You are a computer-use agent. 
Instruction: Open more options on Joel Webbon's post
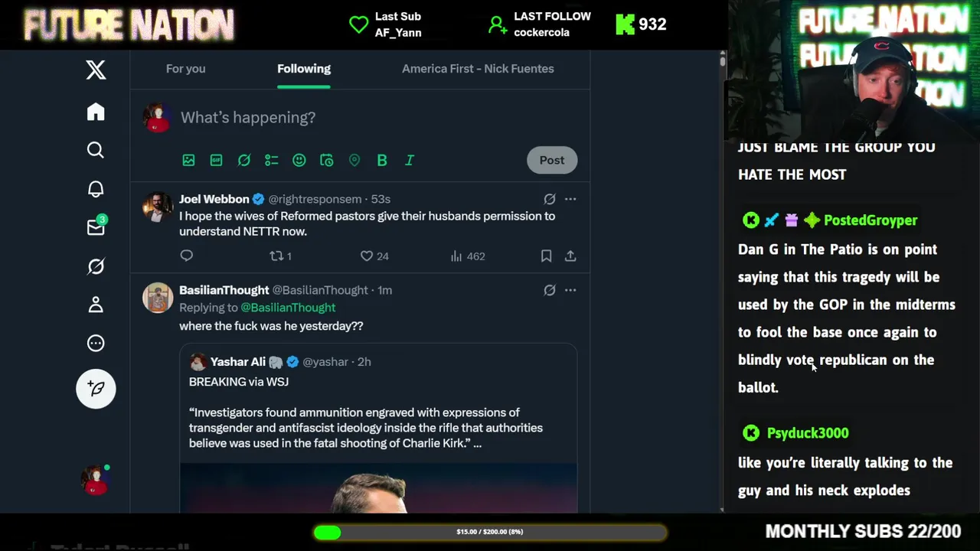[x=570, y=199]
